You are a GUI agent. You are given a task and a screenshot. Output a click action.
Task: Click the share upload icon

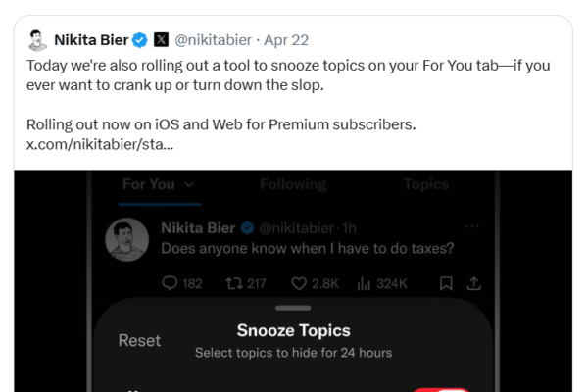[474, 283]
